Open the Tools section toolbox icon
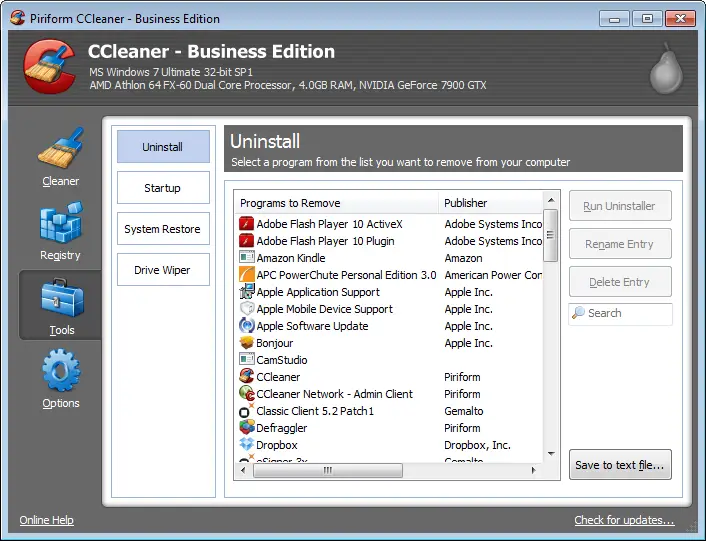 (62, 298)
